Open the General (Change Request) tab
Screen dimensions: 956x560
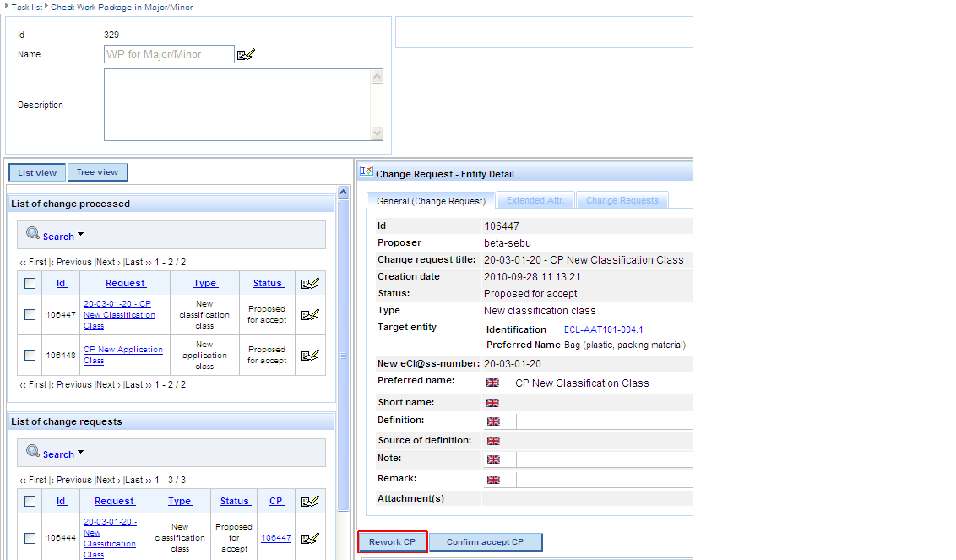coord(431,201)
